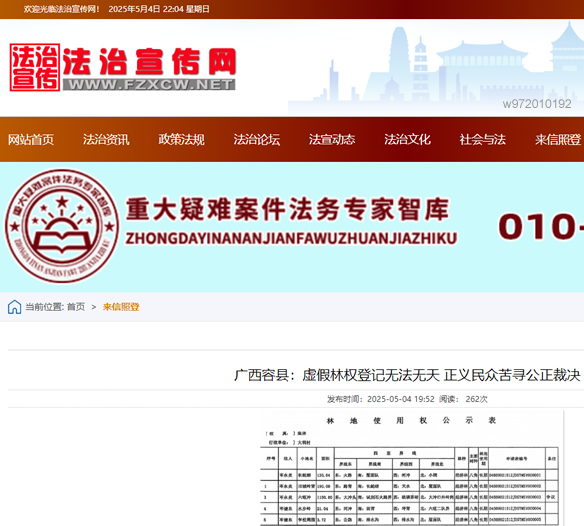584x526 pixels.
Task: Select 法治论坛 in navigation bar
Action: coord(257,140)
